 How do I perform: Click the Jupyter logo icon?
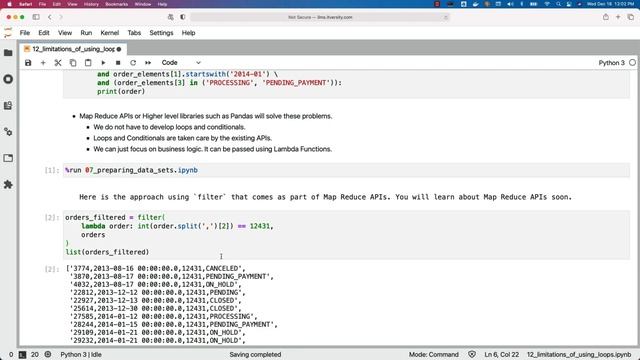coord(8,33)
